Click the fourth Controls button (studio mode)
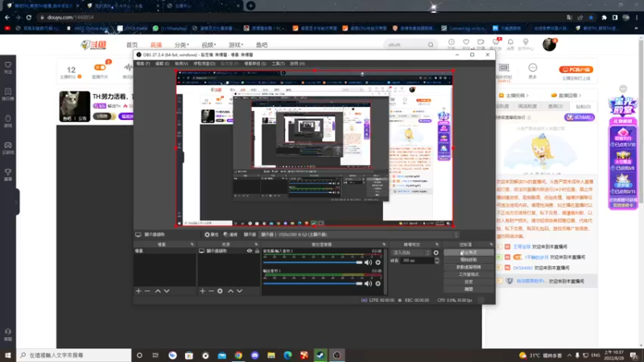This screenshot has height=362, width=644. point(469,274)
